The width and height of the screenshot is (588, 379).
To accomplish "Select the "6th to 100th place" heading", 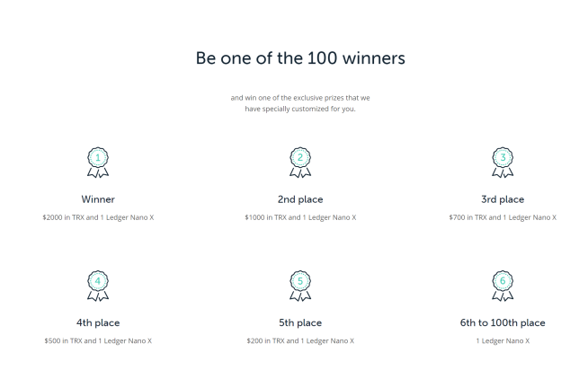I will click(x=503, y=322).
